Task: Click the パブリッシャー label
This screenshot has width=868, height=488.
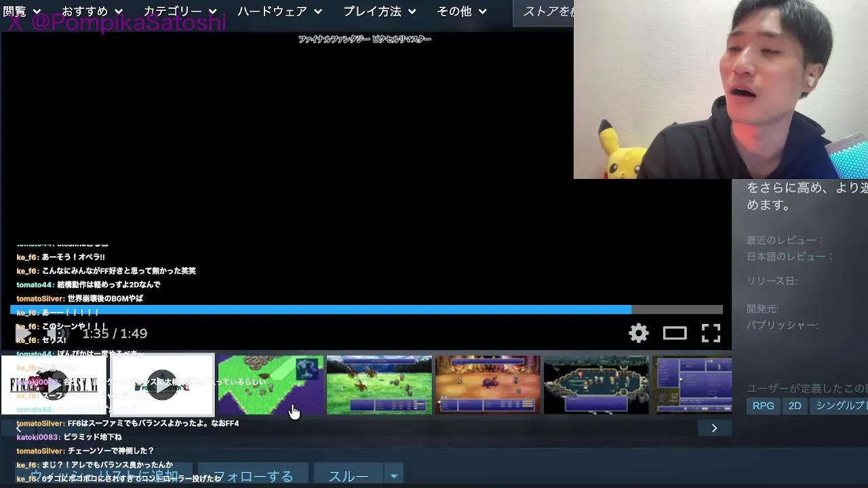Action: (783, 325)
